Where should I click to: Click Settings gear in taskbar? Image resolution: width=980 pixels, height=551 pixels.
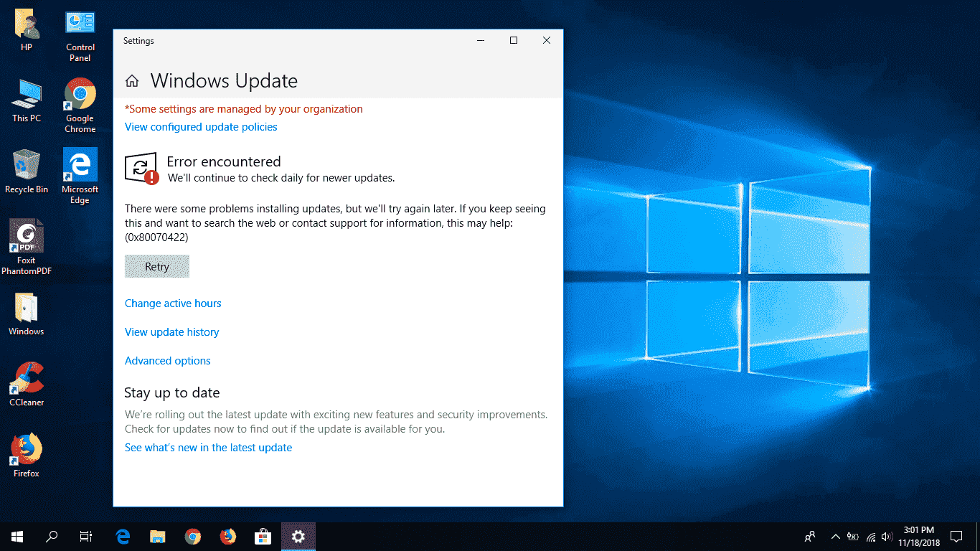click(x=298, y=536)
